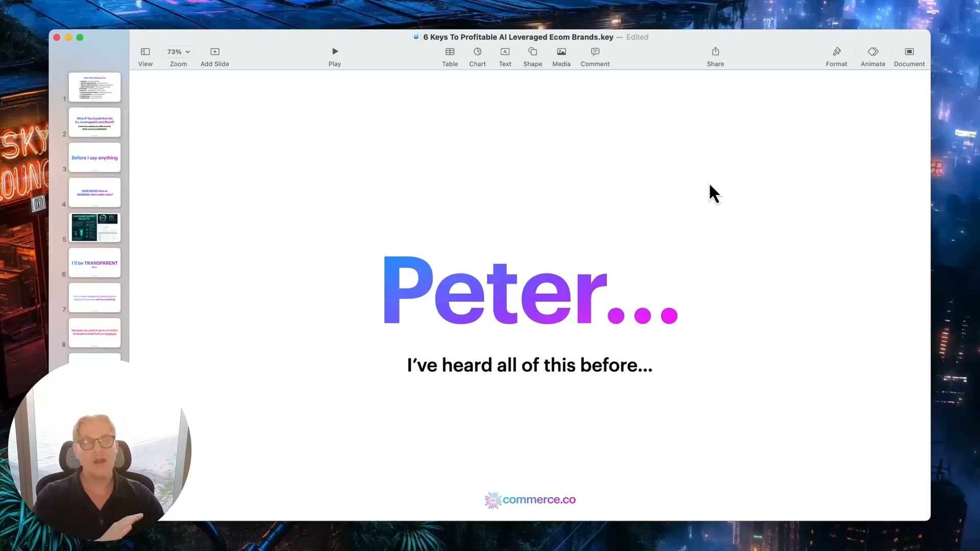
Task: Select slide 5 customer survey thumbnail
Action: pos(95,228)
